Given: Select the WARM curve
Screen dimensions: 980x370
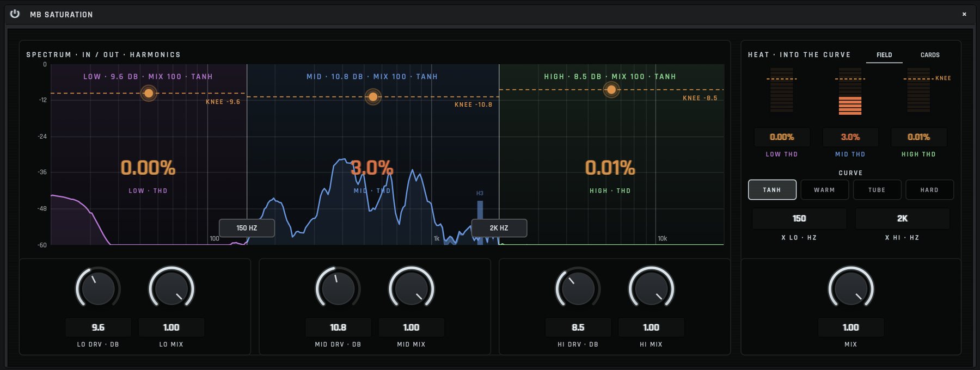Looking at the screenshot, I should point(824,190).
